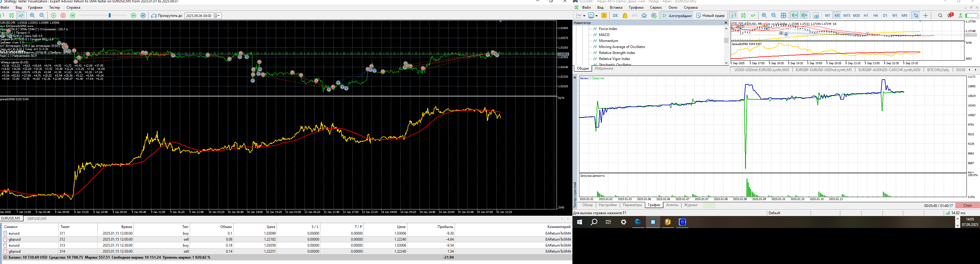
Task: Open 'Окно' menu in the Alpari terminal
Action: click(673, 7)
